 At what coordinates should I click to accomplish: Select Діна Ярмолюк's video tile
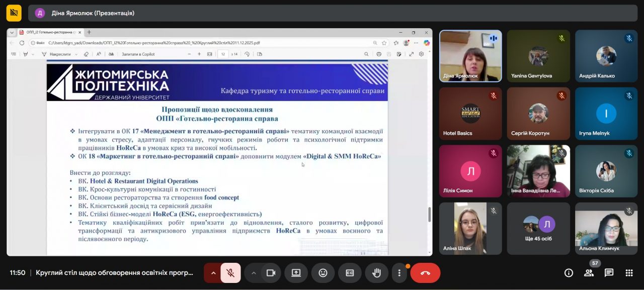(x=470, y=56)
